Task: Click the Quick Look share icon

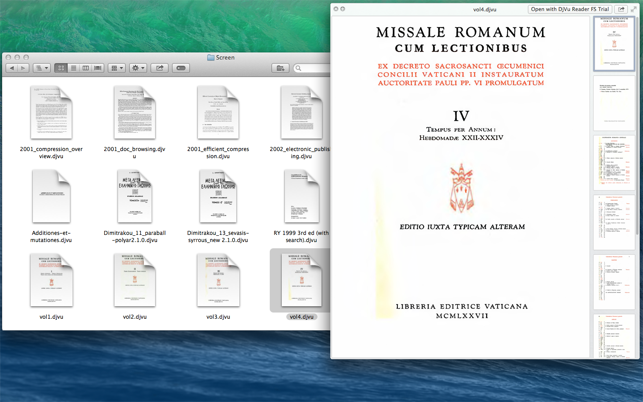Action: [621, 9]
